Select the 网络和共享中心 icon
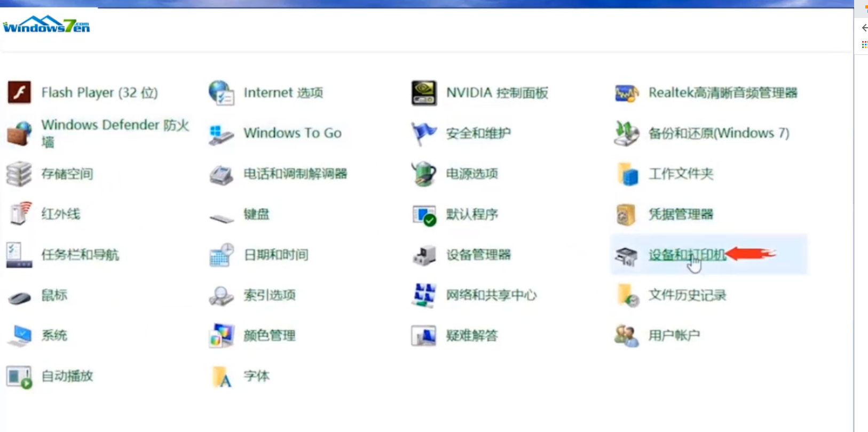 coord(424,295)
